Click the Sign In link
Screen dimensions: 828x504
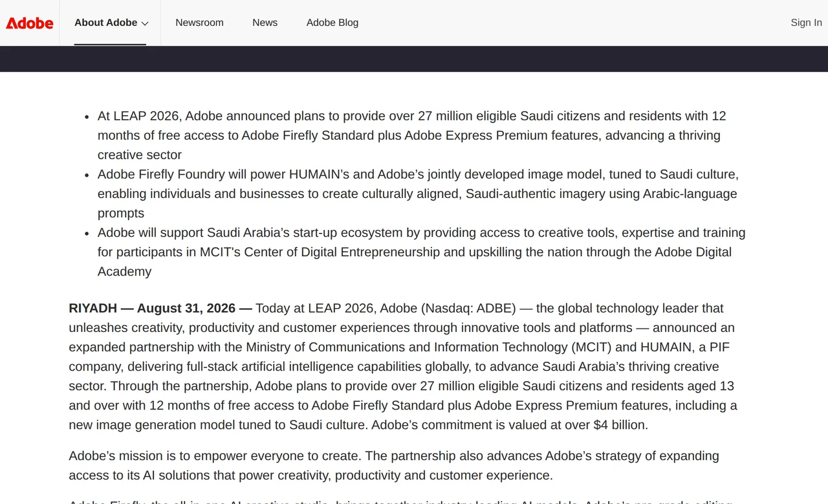tap(806, 23)
